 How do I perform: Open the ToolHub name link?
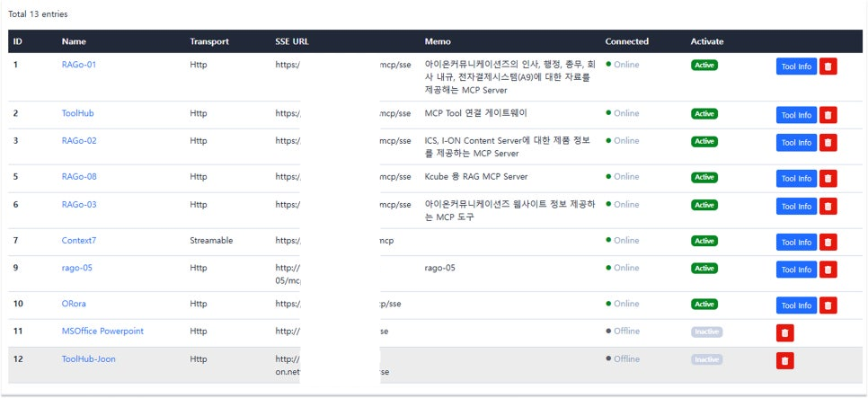point(77,113)
